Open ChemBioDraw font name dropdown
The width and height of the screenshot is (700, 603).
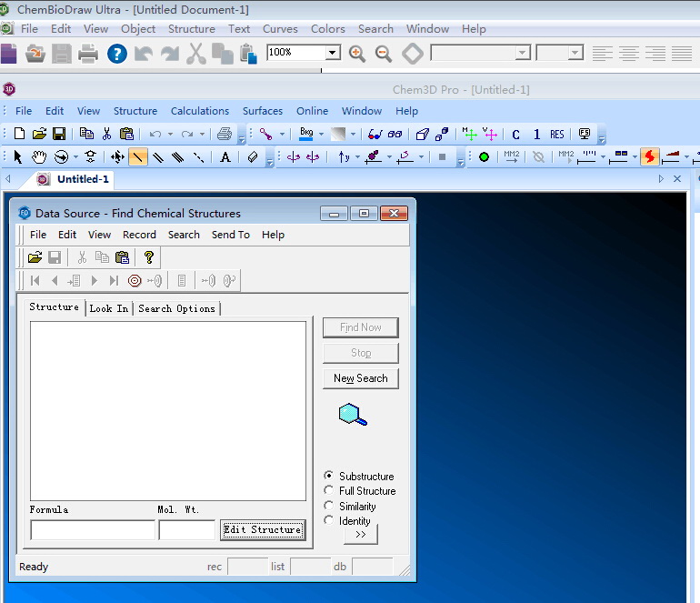[523, 53]
